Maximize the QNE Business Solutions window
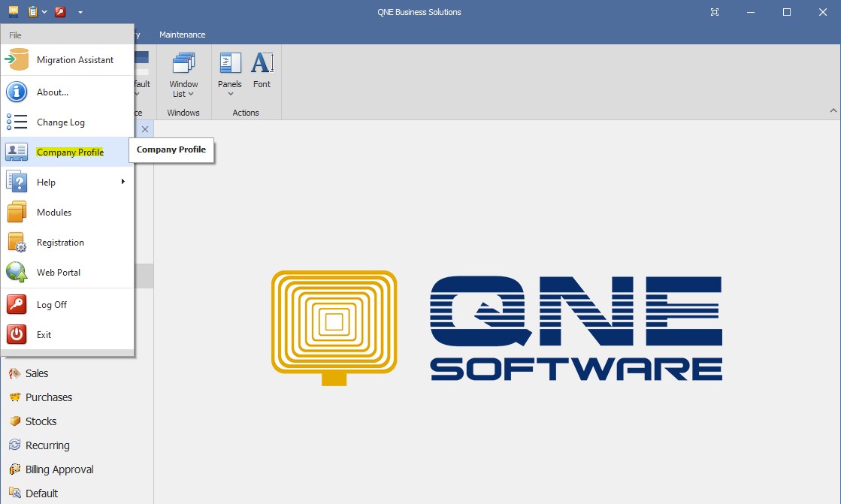This screenshot has height=504, width=841. click(786, 12)
